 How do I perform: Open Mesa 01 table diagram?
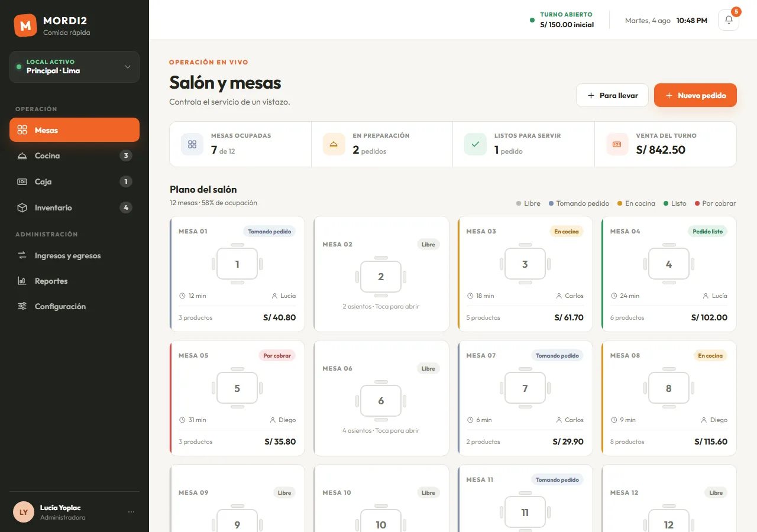pyautogui.click(x=237, y=264)
